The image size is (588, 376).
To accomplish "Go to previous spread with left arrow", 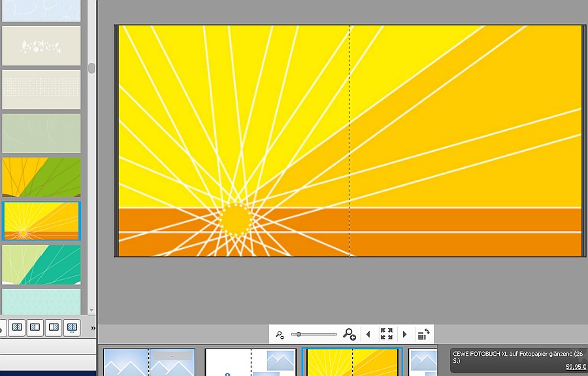I will (x=368, y=334).
